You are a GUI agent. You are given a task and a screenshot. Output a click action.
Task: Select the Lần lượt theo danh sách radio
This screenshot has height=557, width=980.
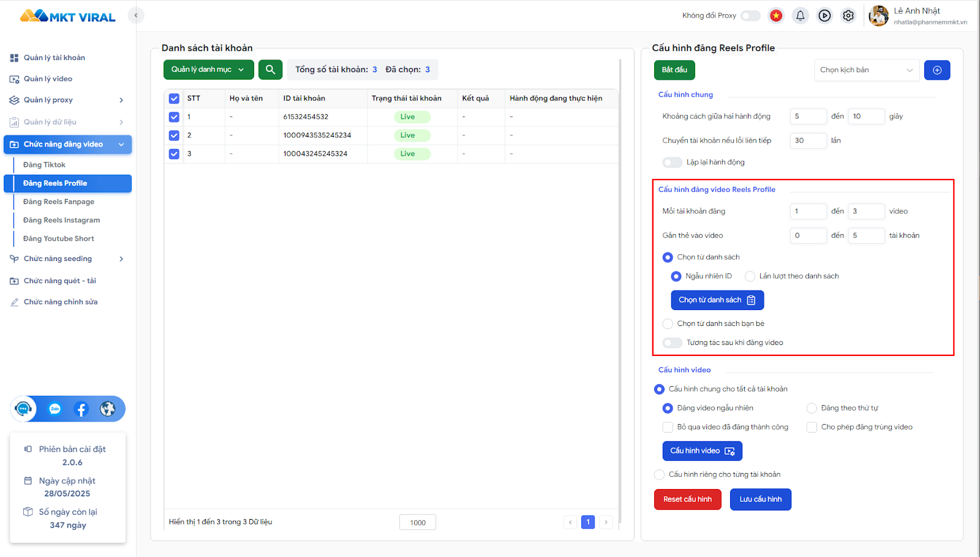point(750,276)
